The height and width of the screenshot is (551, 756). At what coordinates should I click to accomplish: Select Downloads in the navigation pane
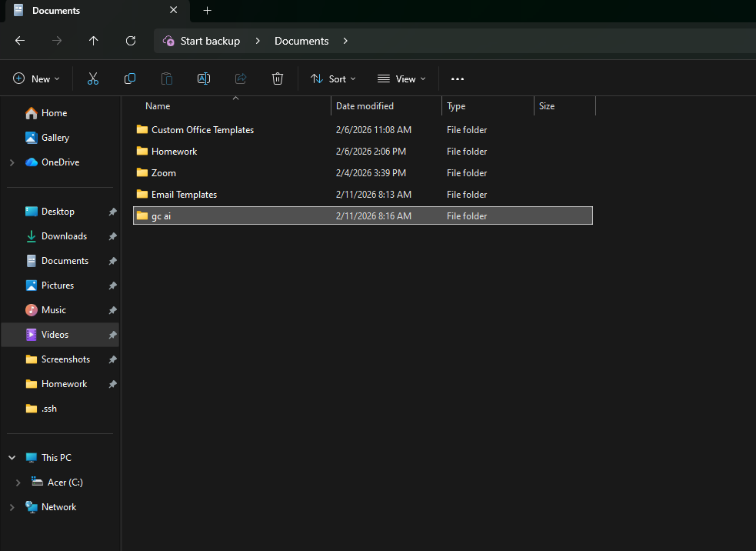point(64,236)
